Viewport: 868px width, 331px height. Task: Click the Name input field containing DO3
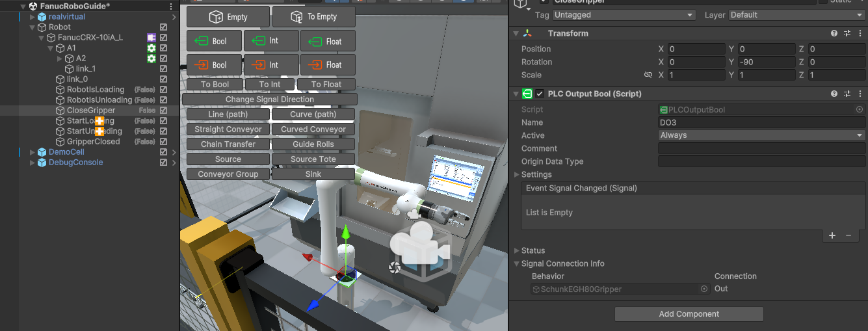[761, 122]
